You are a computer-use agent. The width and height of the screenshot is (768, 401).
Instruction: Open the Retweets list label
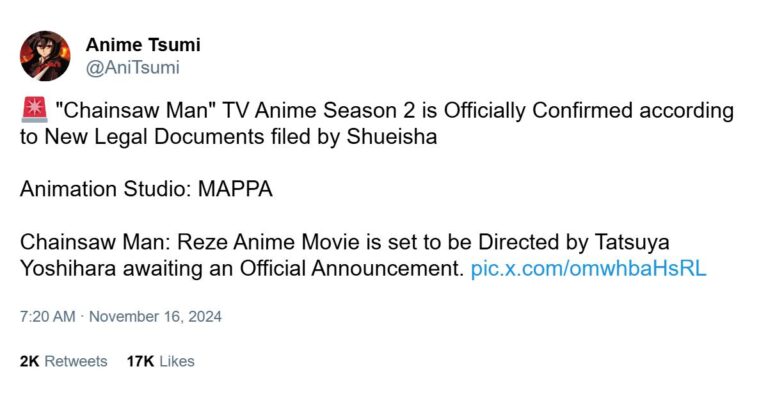pos(76,361)
